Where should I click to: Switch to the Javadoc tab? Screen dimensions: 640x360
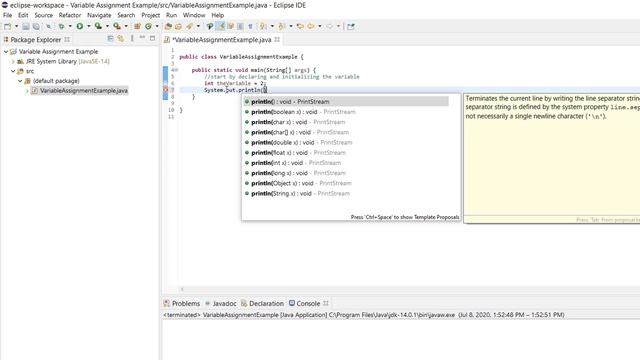tap(220, 304)
